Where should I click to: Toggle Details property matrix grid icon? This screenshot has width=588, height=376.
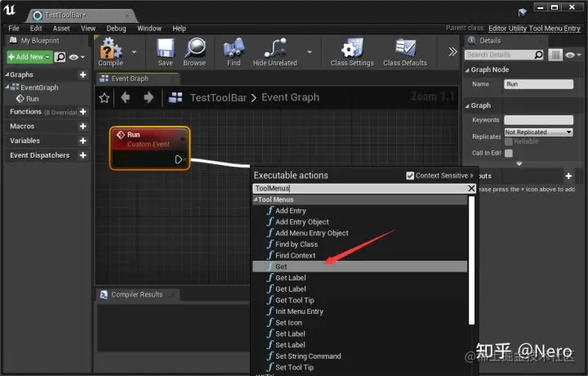[x=555, y=55]
